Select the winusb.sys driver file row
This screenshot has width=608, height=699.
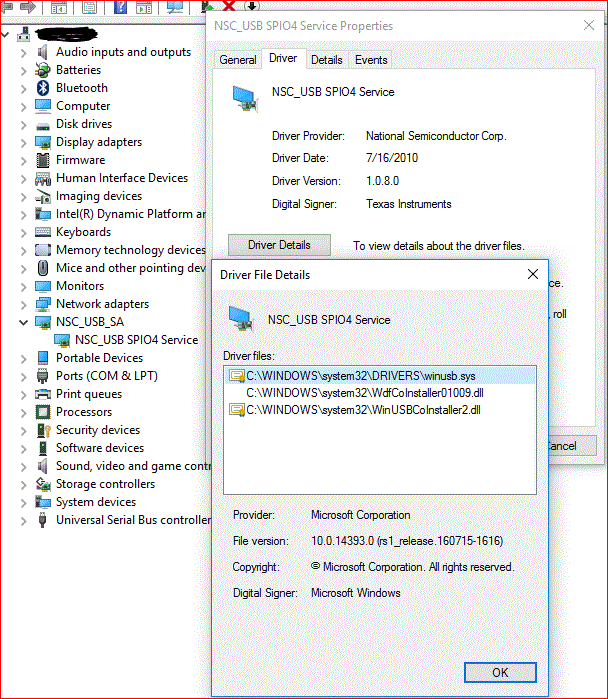pos(380,376)
